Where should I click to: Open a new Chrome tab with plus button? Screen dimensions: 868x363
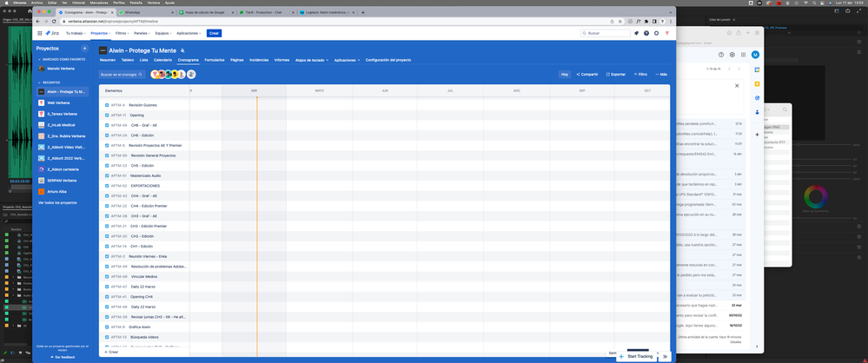(363, 12)
